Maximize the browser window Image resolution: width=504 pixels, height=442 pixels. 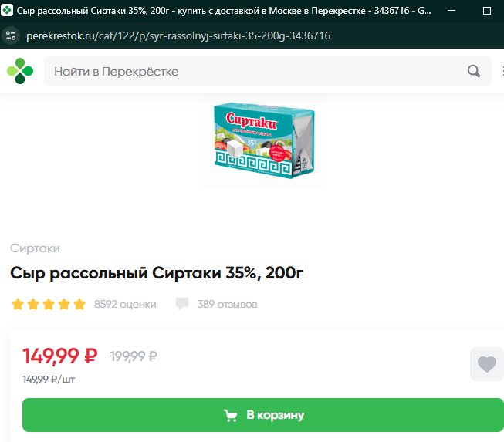point(487,11)
